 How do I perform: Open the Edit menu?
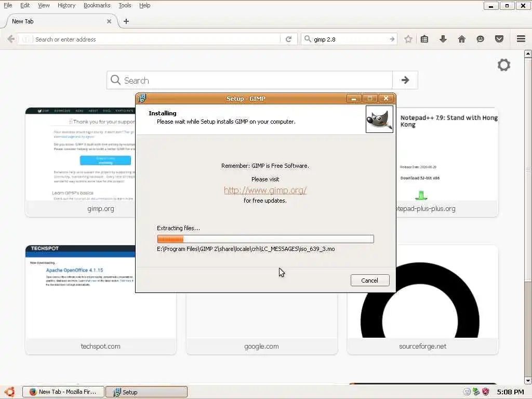[25, 5]
